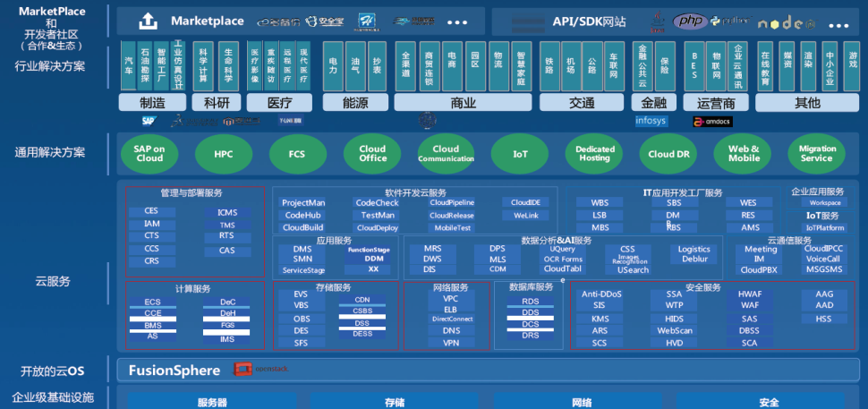Select the SAP on Cloud green oval
Screen dimensions: 868x409
click(149, 153)
